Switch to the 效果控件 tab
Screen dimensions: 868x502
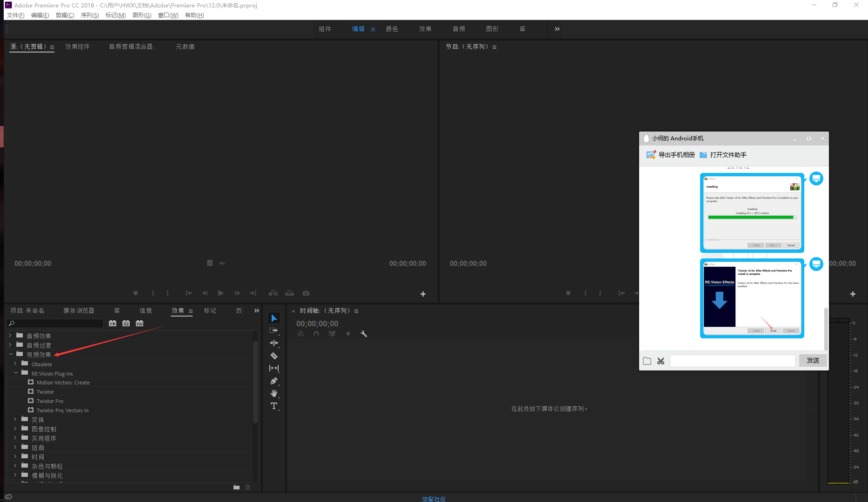click(77, 46)
